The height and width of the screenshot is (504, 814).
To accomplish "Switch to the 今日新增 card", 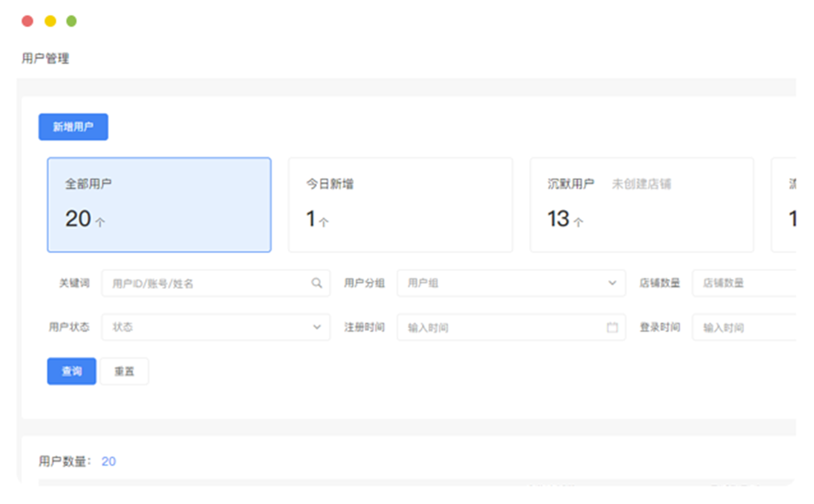I will 400,205.
